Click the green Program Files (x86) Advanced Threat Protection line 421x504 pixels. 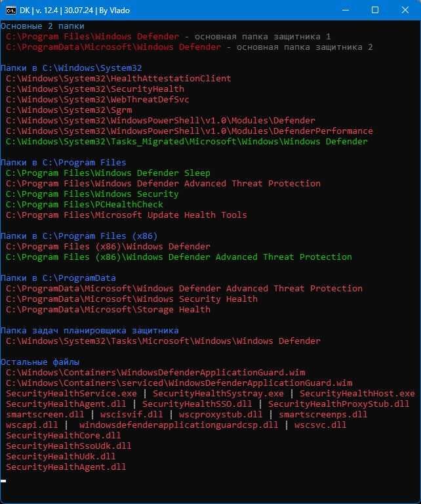[179, 257]
